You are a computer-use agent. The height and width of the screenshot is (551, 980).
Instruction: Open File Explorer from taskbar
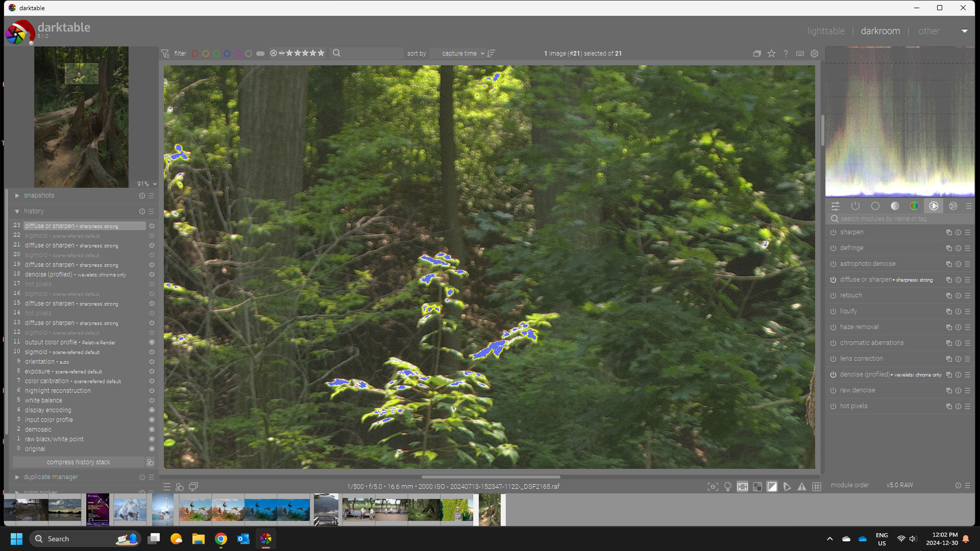[198, 539]
